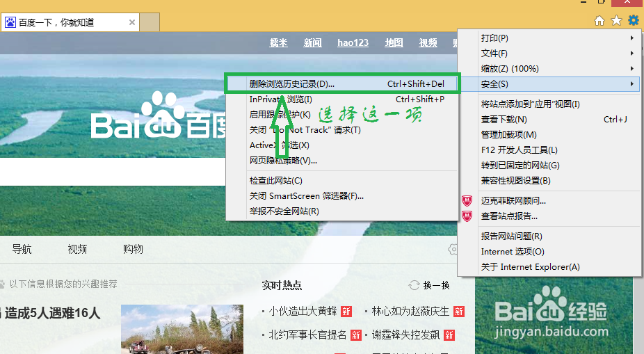The image size is (644, 354).
Task: Open hot topic 小伙造出大黄蜂
Action: pos(303,312)
